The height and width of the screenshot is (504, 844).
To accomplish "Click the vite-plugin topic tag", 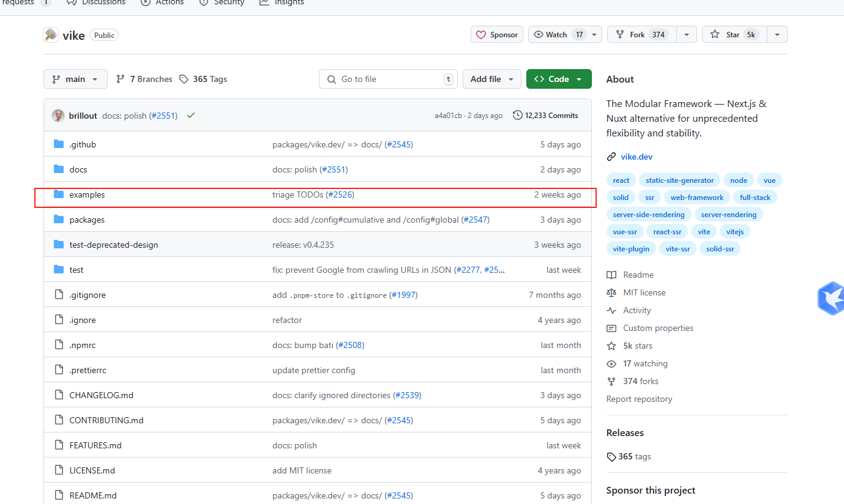I will (x=632, y=249).
